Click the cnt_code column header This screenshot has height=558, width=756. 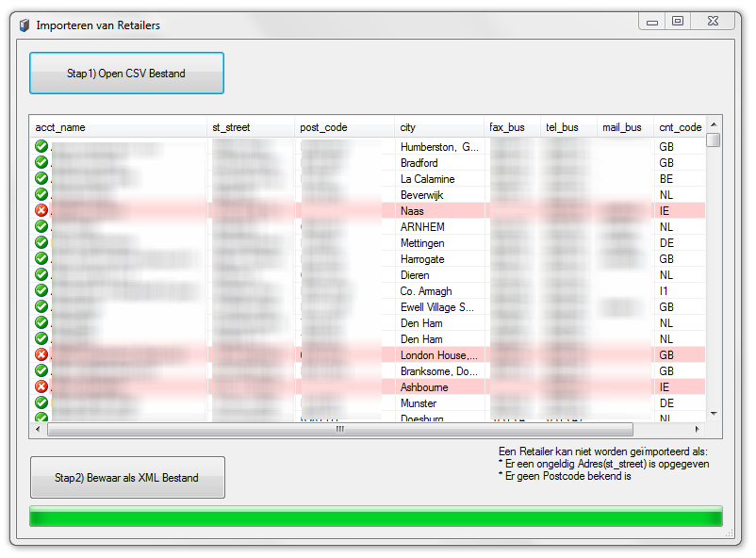click(679, 127)
